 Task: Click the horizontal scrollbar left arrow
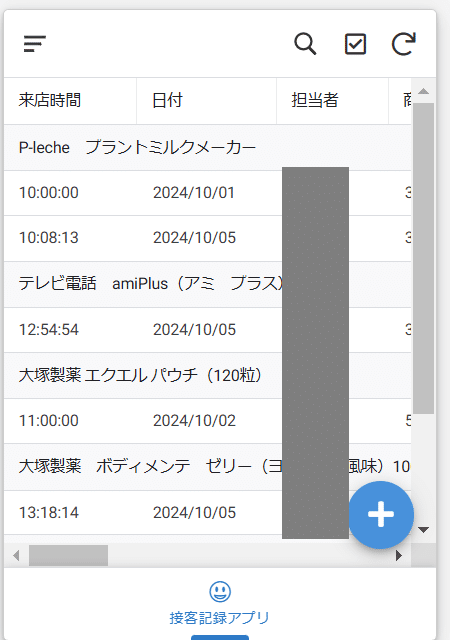point(16,556)
